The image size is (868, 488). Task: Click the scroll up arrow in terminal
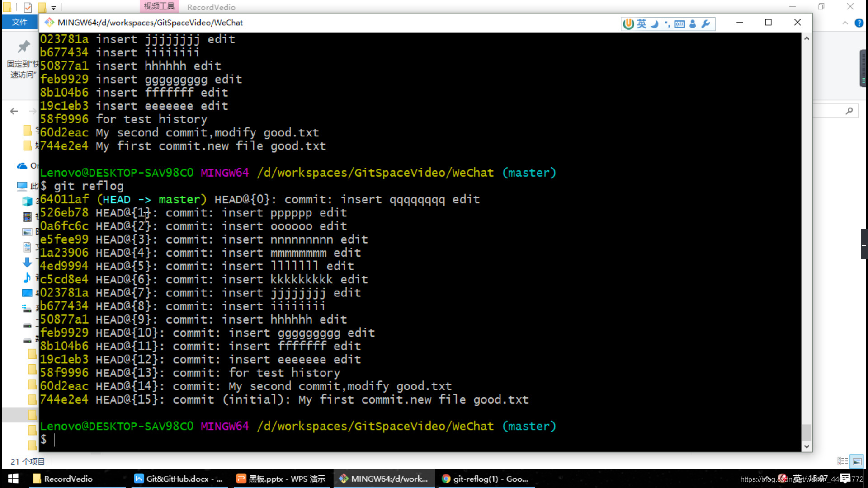click(x=807, y=38)
